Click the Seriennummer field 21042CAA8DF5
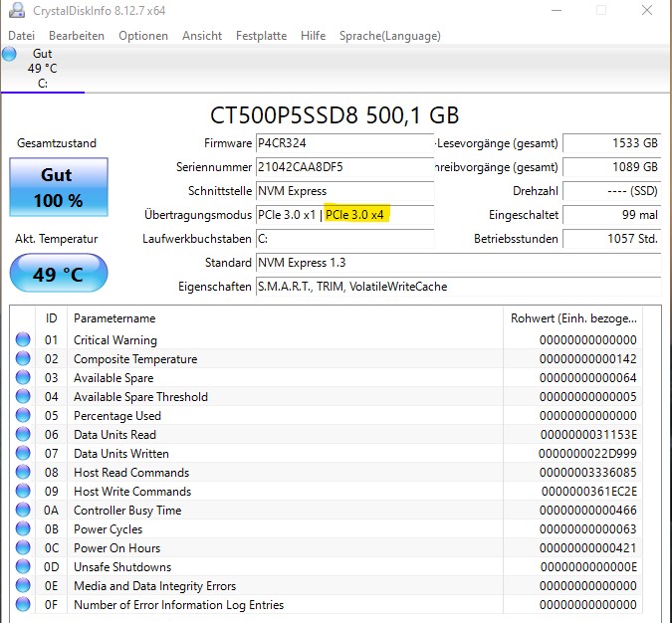 click(345, 167)
